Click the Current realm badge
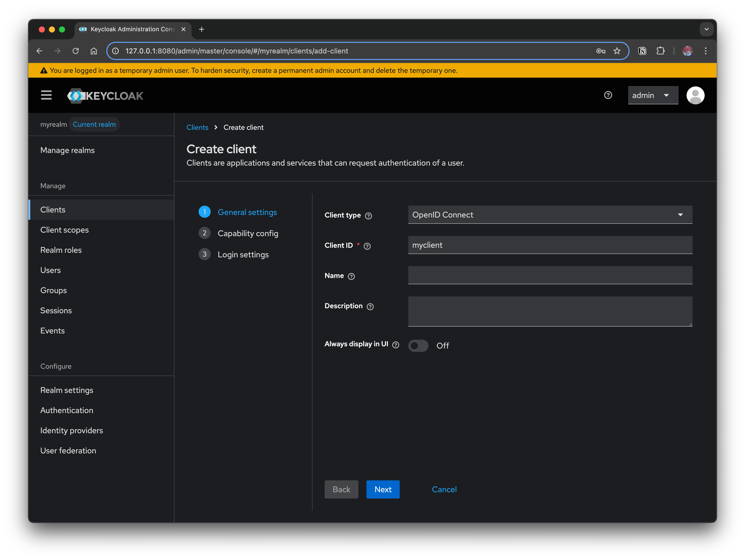This screenshot has height=560, width=745. 94,125
